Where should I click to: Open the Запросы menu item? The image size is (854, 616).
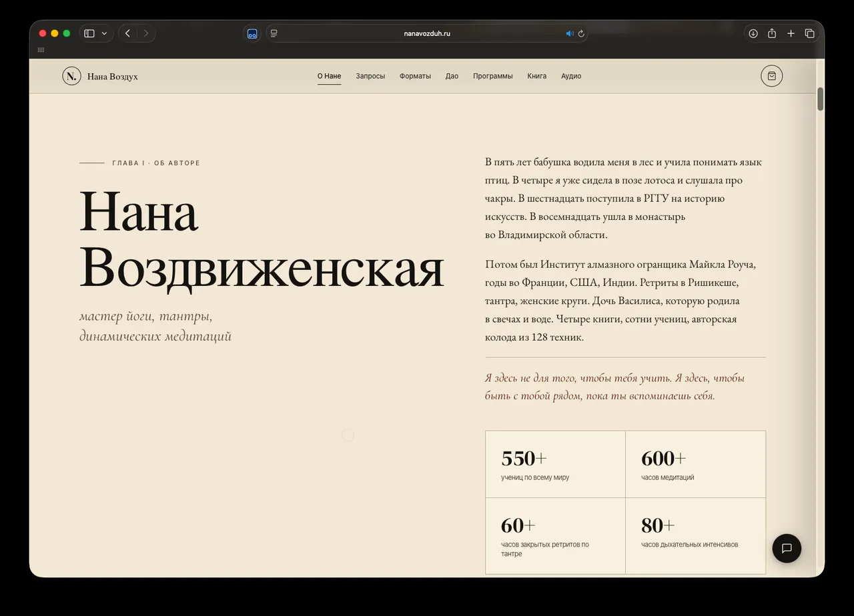pos(370,76)
